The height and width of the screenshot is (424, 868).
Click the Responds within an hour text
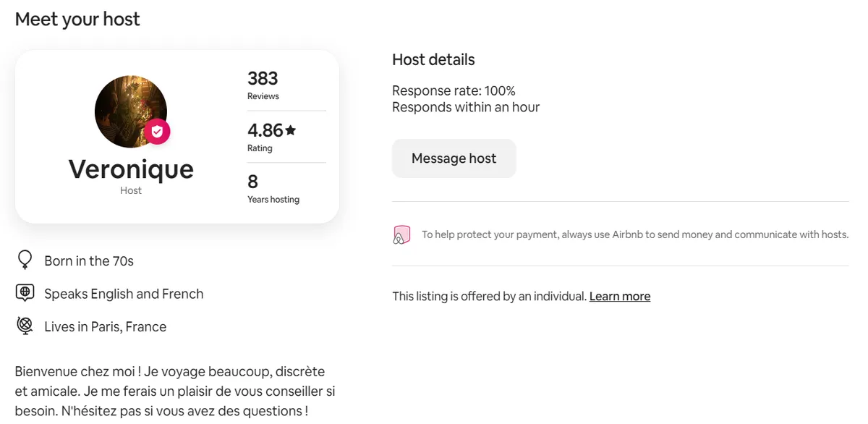tap(466, 107)
